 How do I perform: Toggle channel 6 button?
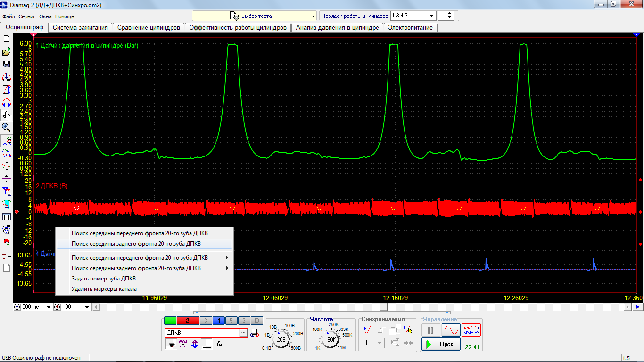(x=244, y=321)
